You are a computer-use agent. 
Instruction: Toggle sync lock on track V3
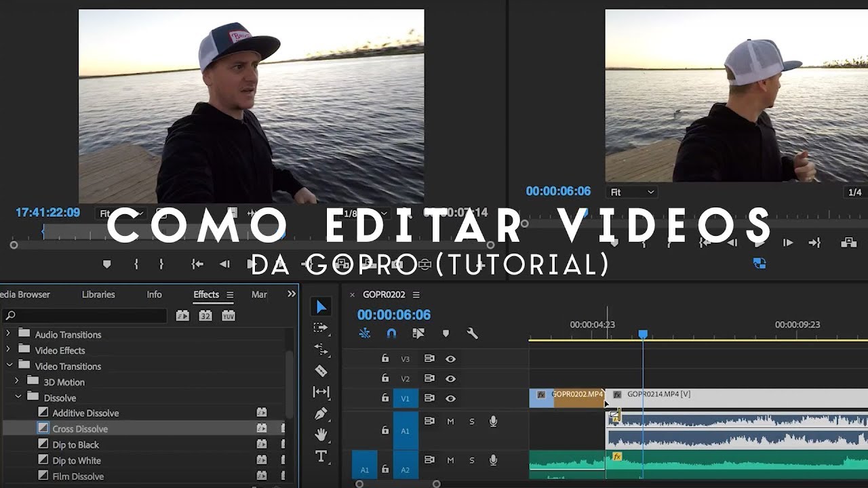pyautogui.click(x=429, y=359)
